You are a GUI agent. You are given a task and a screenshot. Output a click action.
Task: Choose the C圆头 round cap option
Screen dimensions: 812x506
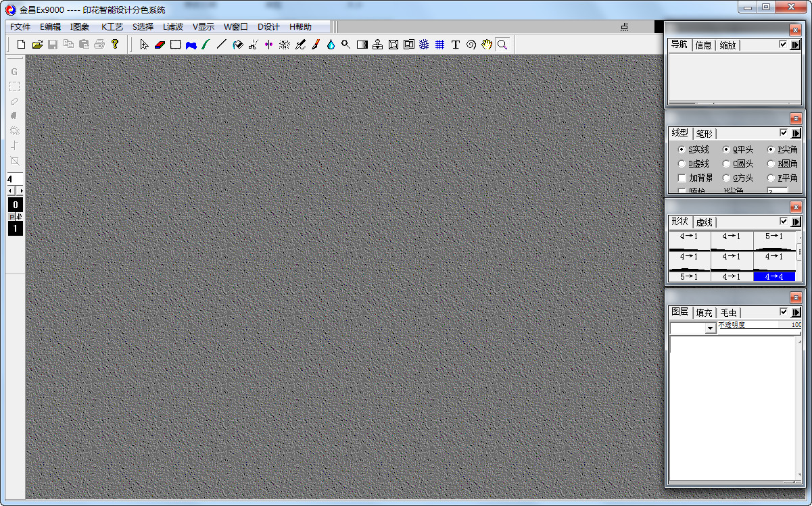pyautogui.click(x=726, y=163)
